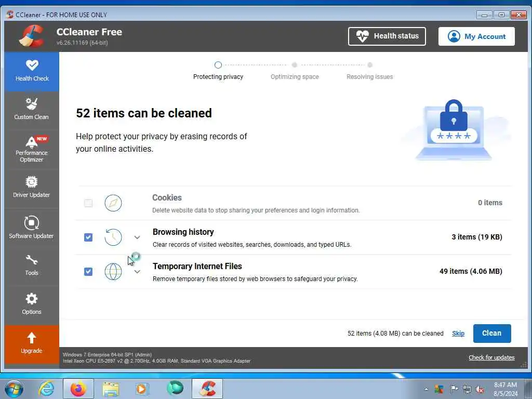Screen dimensions: 532x399
Task: Switch to Firefox in taskbar
Action: click(x=78, y=389)
